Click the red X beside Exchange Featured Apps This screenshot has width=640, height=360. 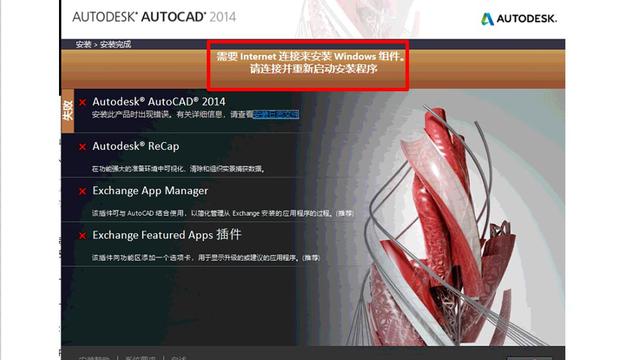(82, 236)
